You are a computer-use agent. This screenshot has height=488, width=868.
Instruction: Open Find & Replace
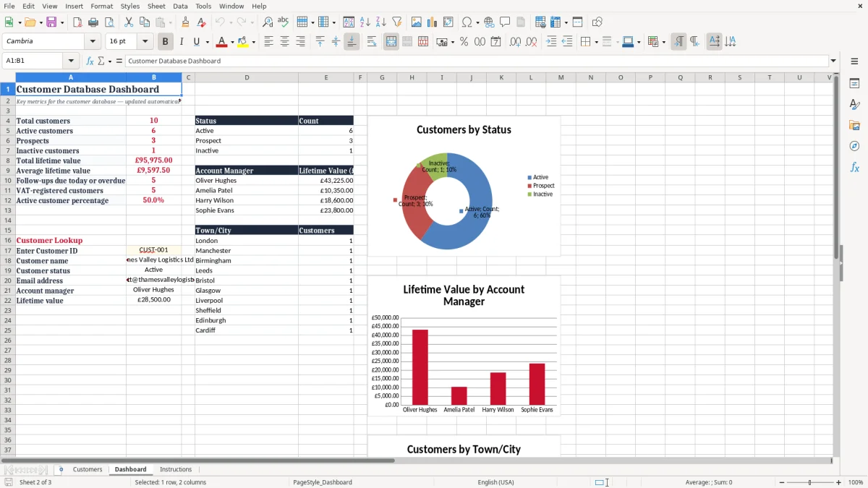tap(268, 22)
